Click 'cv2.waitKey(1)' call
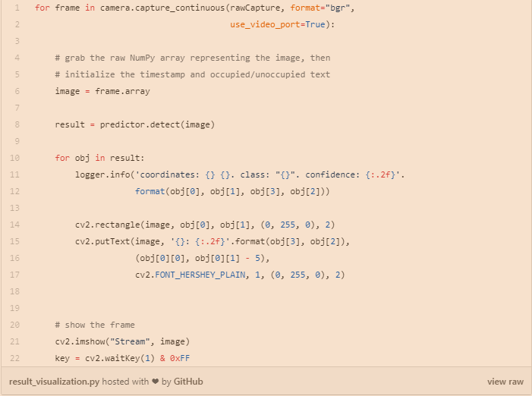Viewport: 532px width, 396px height. pos(120,358)
